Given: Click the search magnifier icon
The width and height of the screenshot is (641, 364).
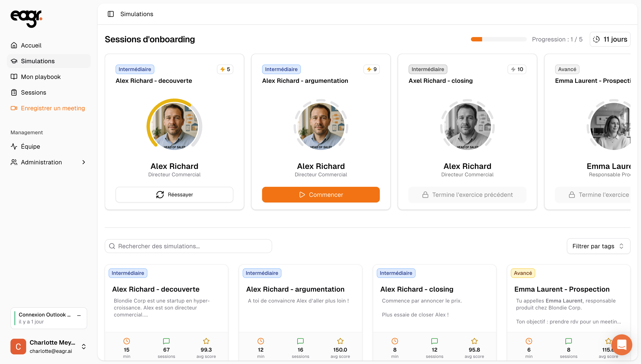Looking at the screenshot, I should (112, 246).
